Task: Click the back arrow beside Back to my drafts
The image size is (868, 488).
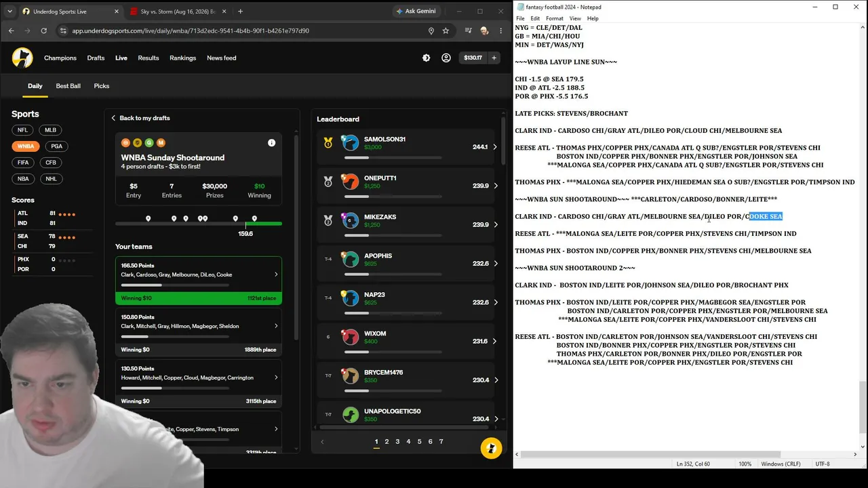Action: [113, 118]
